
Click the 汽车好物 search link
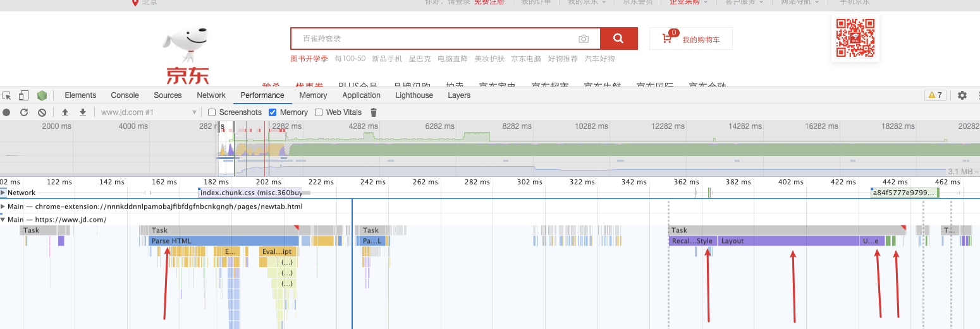(x=599, y=59)
